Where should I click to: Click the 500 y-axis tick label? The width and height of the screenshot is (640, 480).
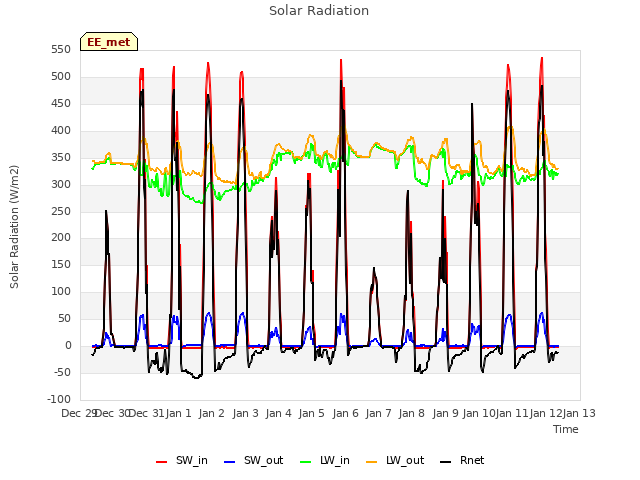pos(61,77)
